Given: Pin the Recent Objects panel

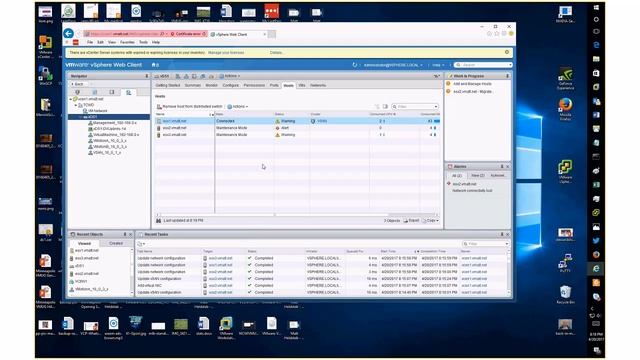Looking at the screenshot, I should 125,234.
